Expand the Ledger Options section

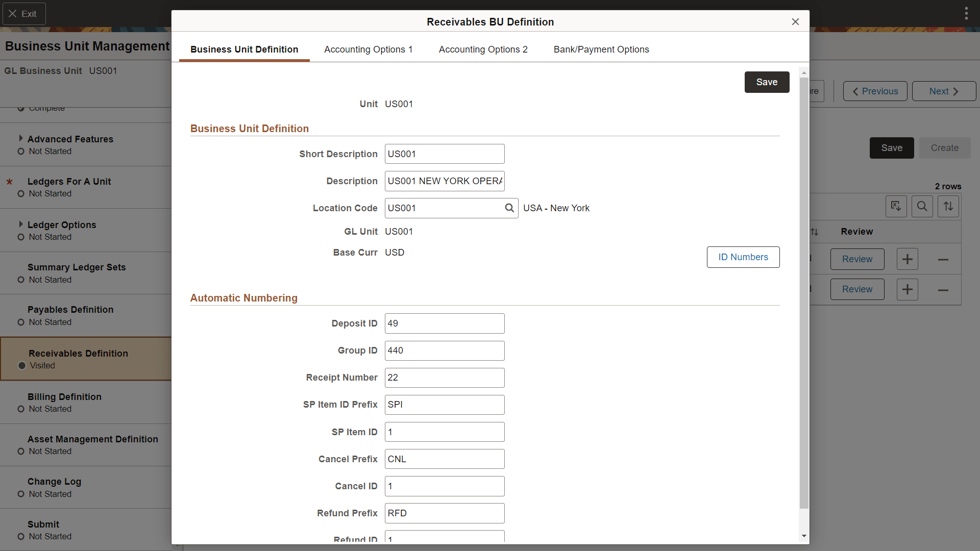(x=21, y=224)
